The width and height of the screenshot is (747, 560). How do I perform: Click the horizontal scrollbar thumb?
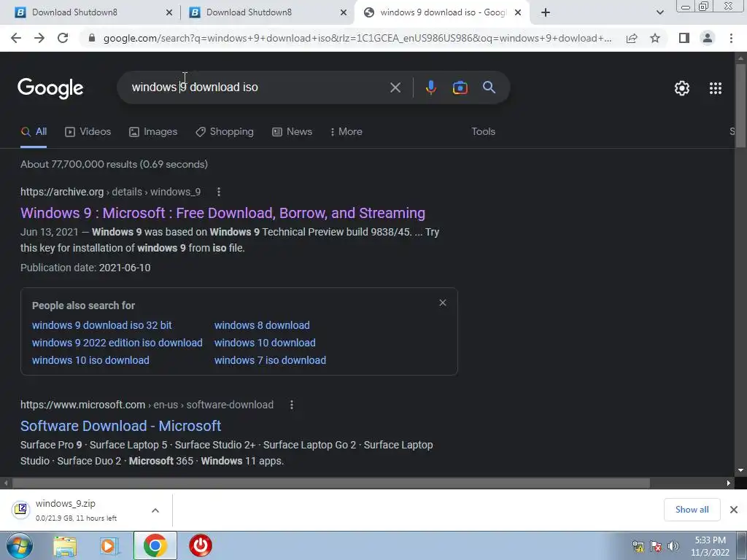[x=331, y=483]
